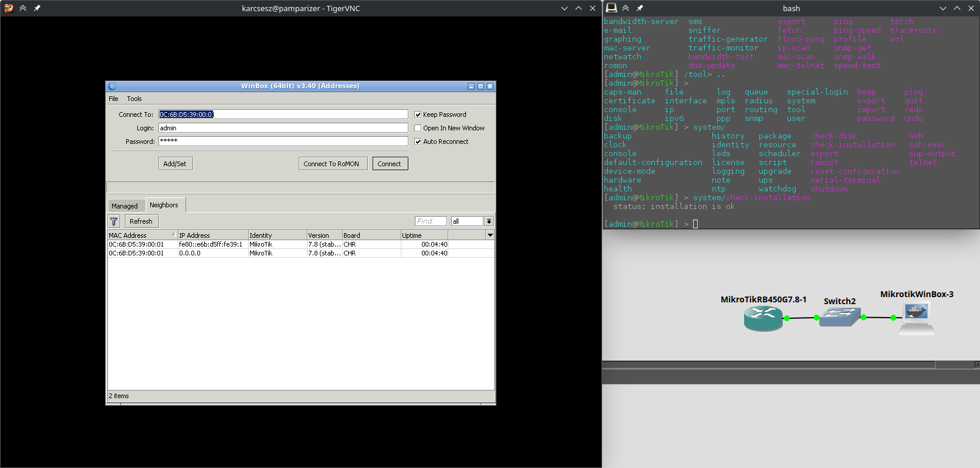Screen dimensions: 980x468
Task: Select neighbor row with IP 0.0.0.0
Action: (x=300, y=253)
